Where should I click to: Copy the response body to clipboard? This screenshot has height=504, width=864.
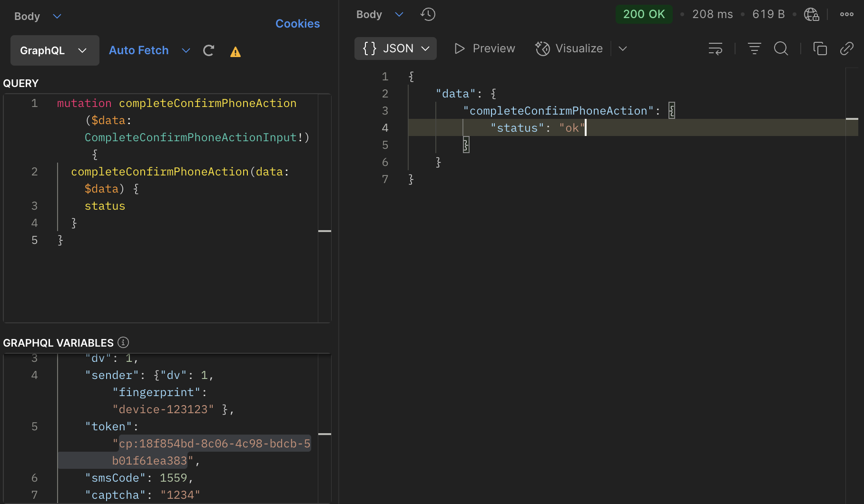820,48
